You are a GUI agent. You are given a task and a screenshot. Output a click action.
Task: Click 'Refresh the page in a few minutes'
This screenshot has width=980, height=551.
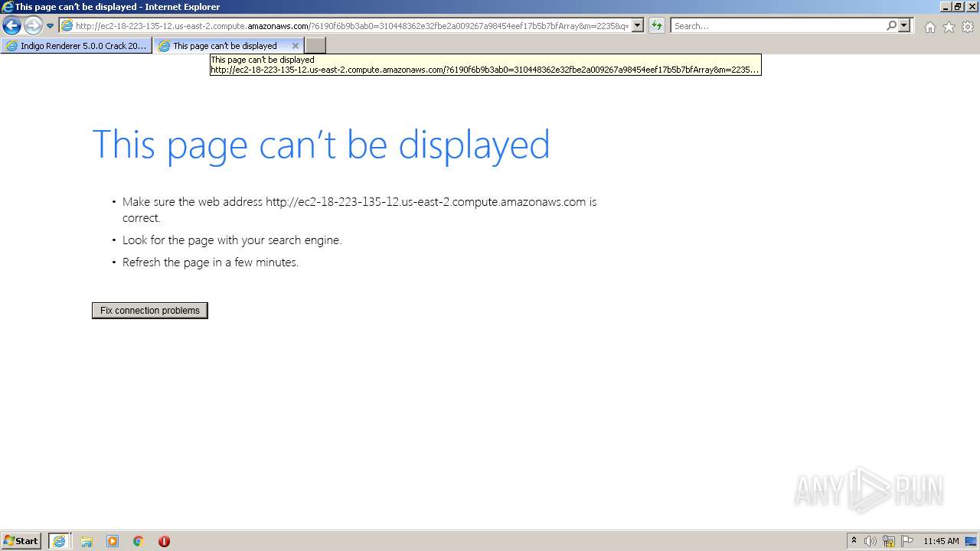(x=211, y=262)
